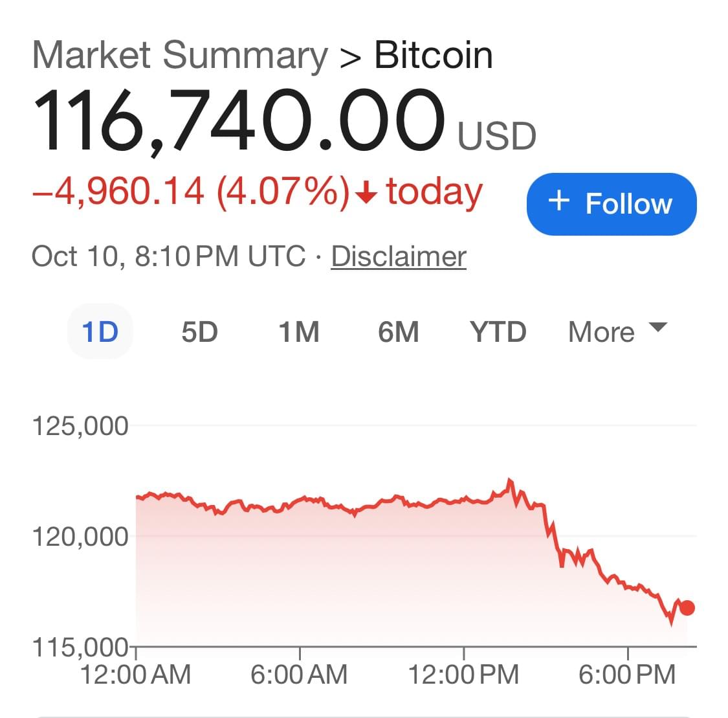Go back to Market Summary breadcrumb
Image resolution: width=728 pixels, height=718 pixels.
180,56
